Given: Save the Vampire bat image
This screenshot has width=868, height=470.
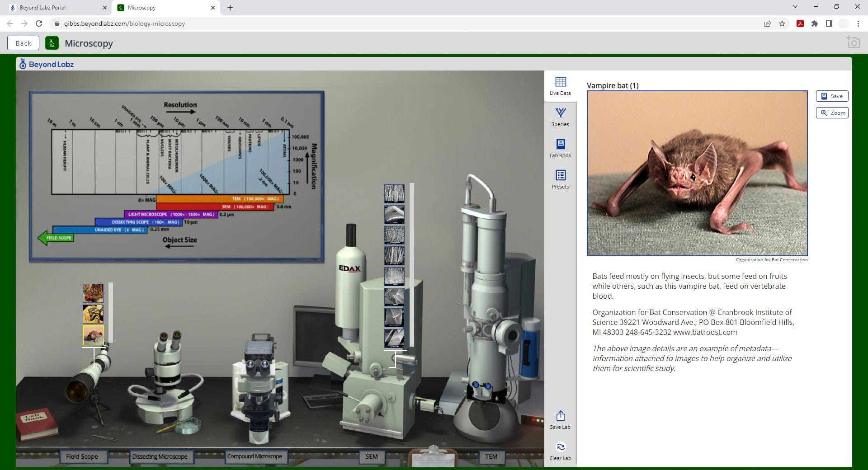Looking at the screenshot, I should click(x=832, y=96).
